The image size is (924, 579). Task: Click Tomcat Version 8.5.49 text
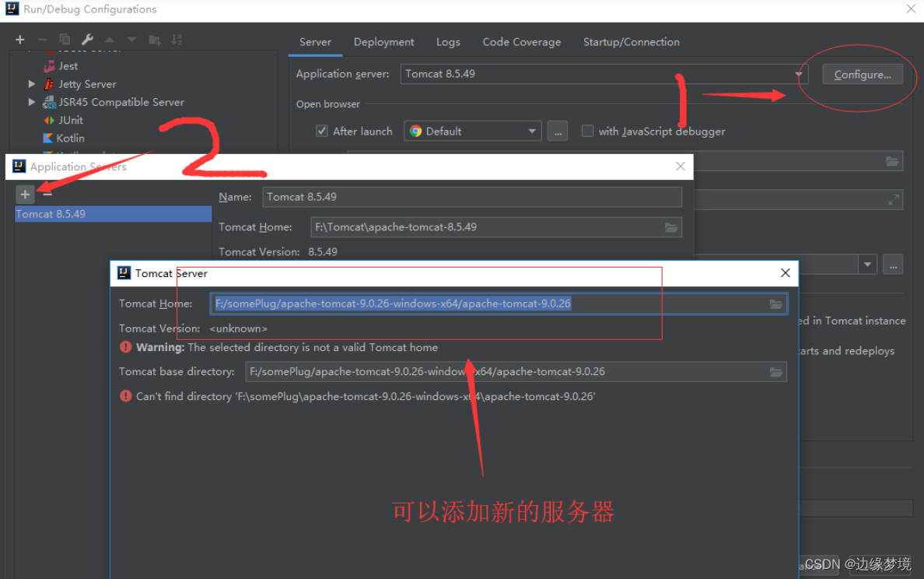tap(278, 252)
